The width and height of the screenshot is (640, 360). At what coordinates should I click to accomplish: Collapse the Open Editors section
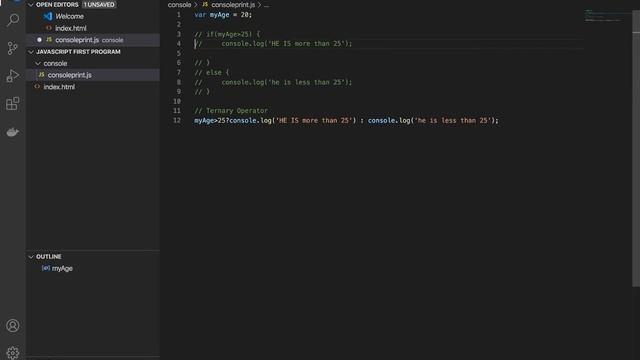tap(31, 4)
